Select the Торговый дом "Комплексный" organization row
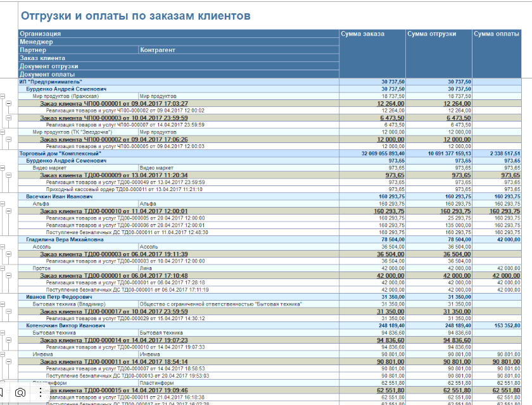Viewport: 532px width, 405px height. point(61,153)
